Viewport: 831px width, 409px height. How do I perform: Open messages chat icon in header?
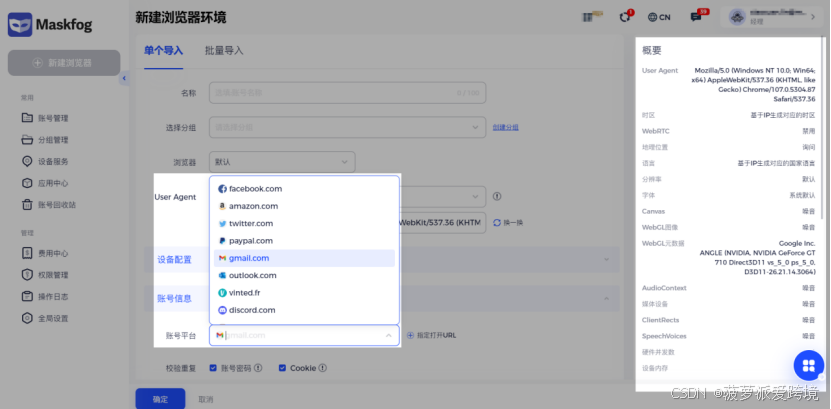click(698, 16)
